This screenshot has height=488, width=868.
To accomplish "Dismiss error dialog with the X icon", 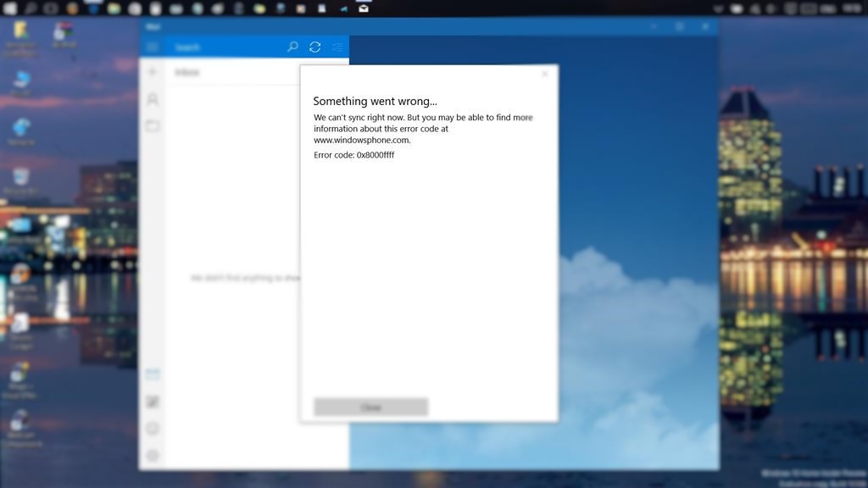I will [x=544, y=75].
